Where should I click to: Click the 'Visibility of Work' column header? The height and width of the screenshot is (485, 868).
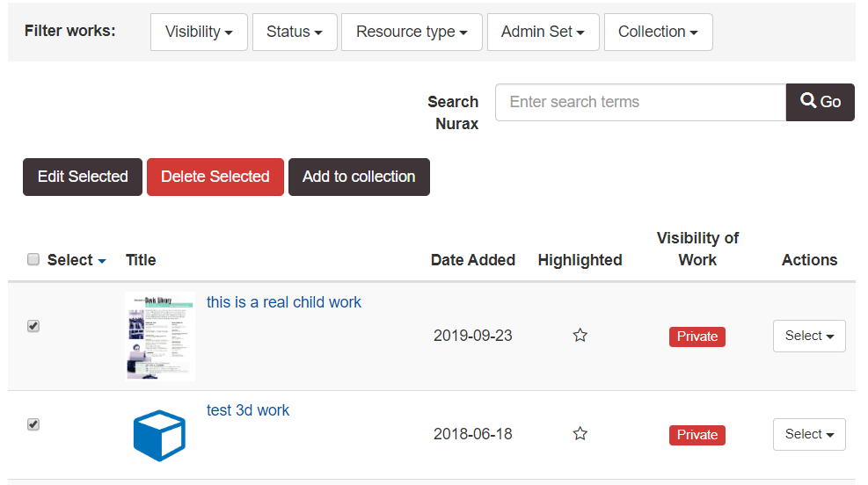click(697, 249)
